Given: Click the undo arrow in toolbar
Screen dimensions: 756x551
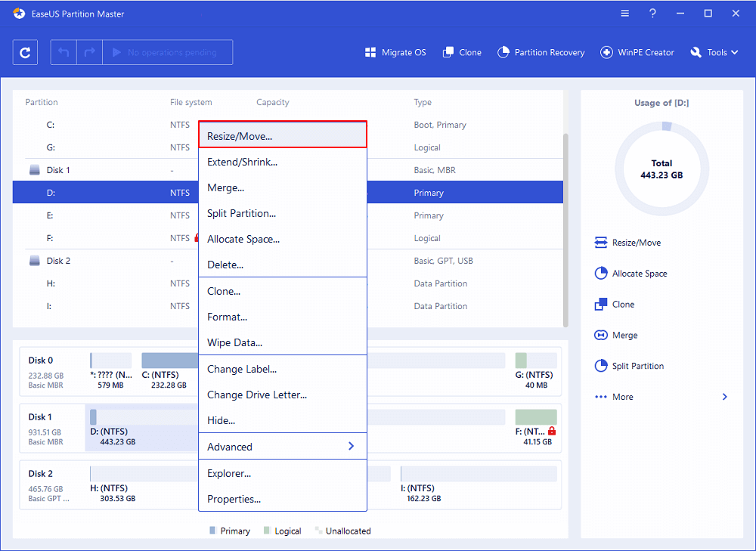Looking at the screenshot, I should point(64,52).
